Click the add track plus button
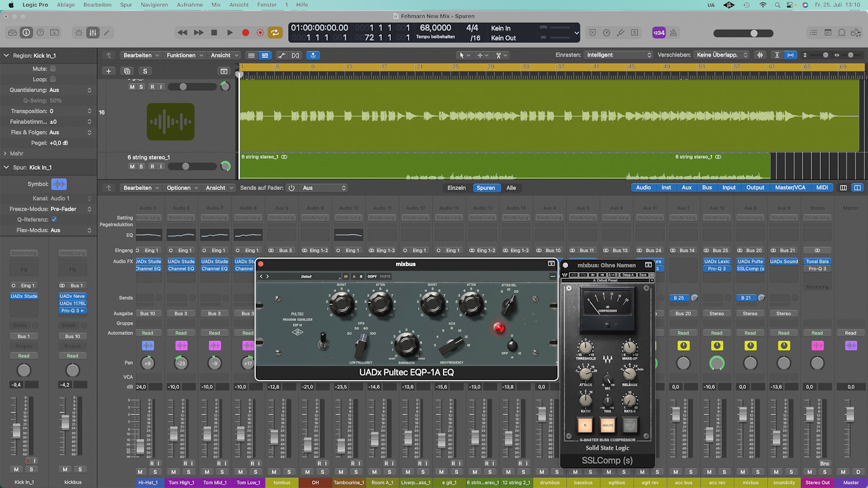 click(109, 71)
